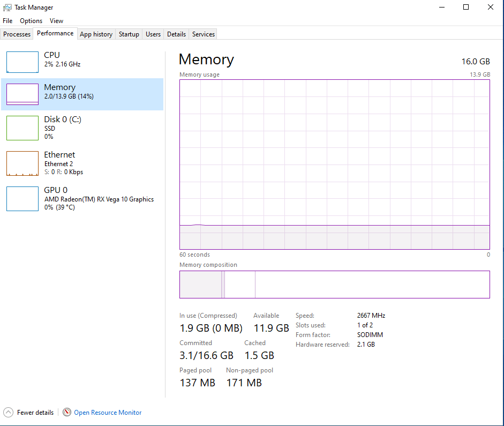Click the '3.1/16.6 GB' committed value

[x=206, y=356]
